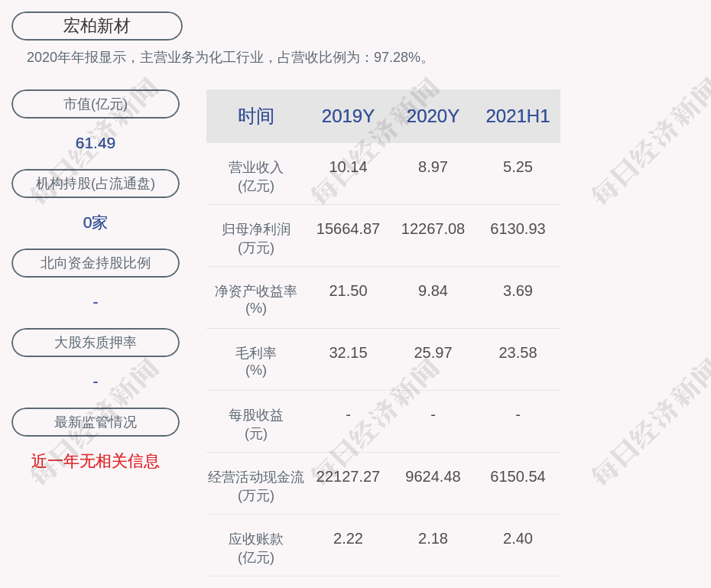Select the 市值(亿元) label button

click(x=96, y=104)
